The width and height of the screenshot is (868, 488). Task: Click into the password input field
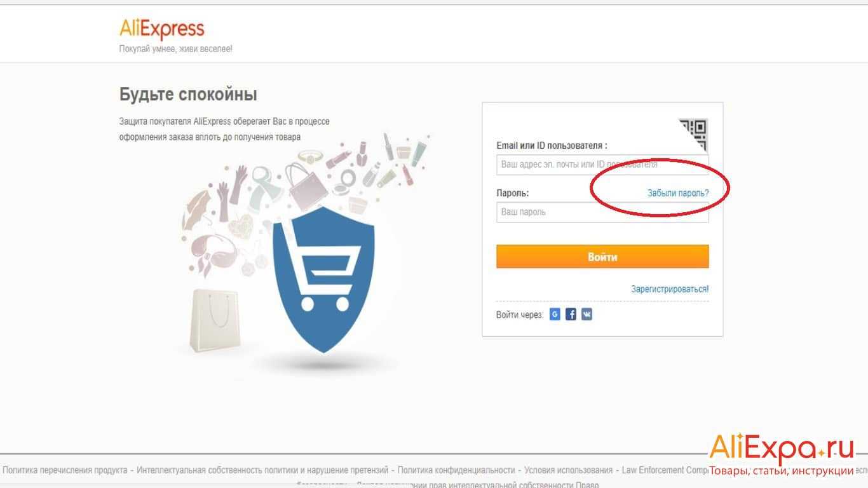[x=602, y=212]
